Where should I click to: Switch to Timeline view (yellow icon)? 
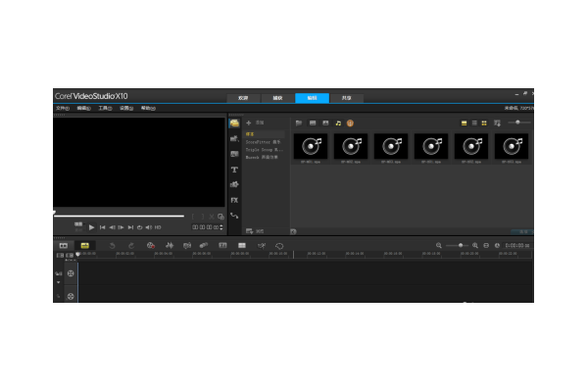tap(84, 246)
